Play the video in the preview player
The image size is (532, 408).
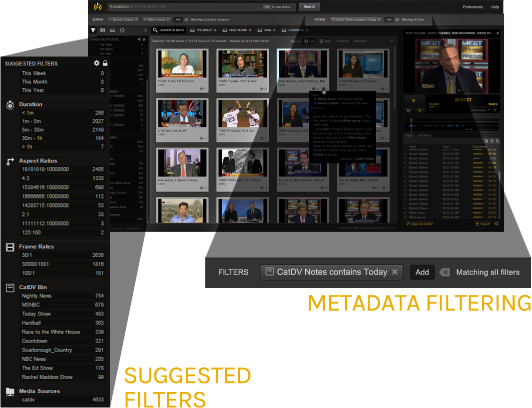point(414,100)
